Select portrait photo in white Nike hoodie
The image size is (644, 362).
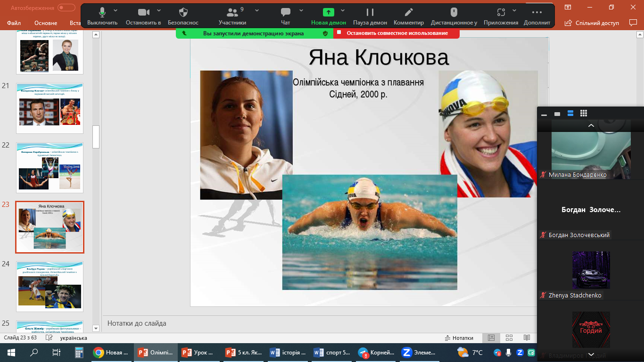246,135
